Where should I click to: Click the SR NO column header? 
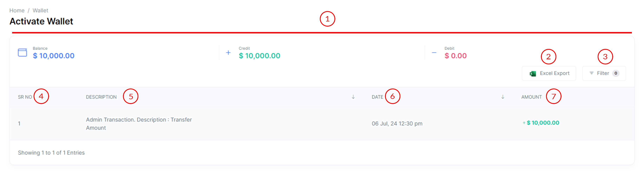tap(25, 97)
